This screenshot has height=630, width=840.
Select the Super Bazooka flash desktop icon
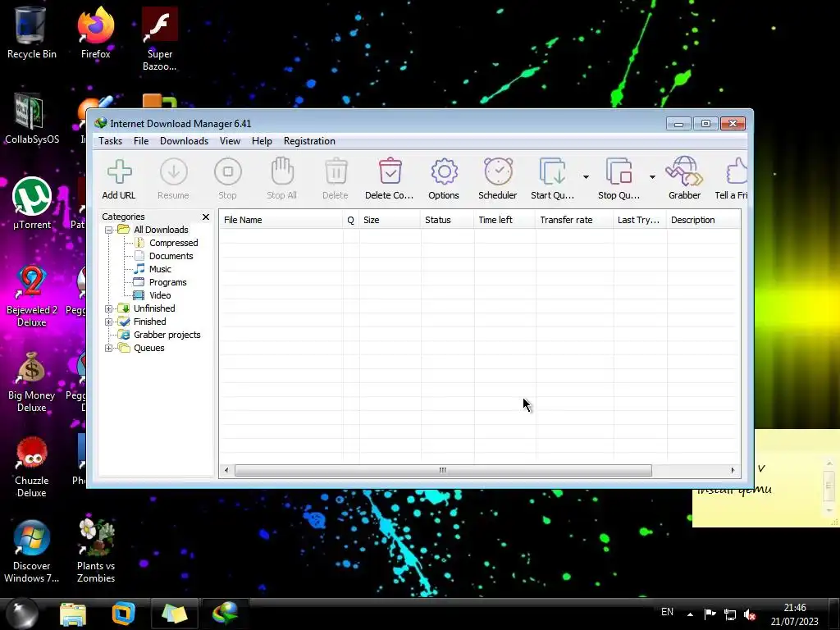pyautogui.click(x=160, y=39)
